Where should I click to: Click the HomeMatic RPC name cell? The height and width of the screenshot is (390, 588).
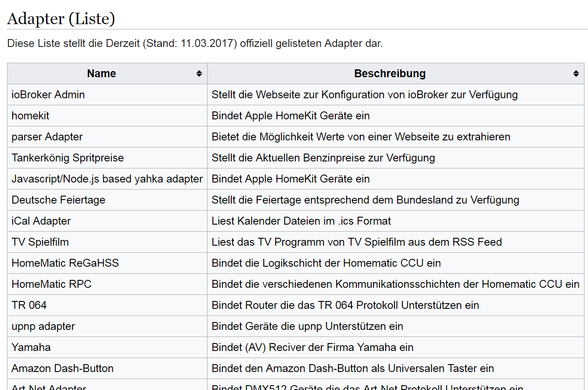(51, 284)
